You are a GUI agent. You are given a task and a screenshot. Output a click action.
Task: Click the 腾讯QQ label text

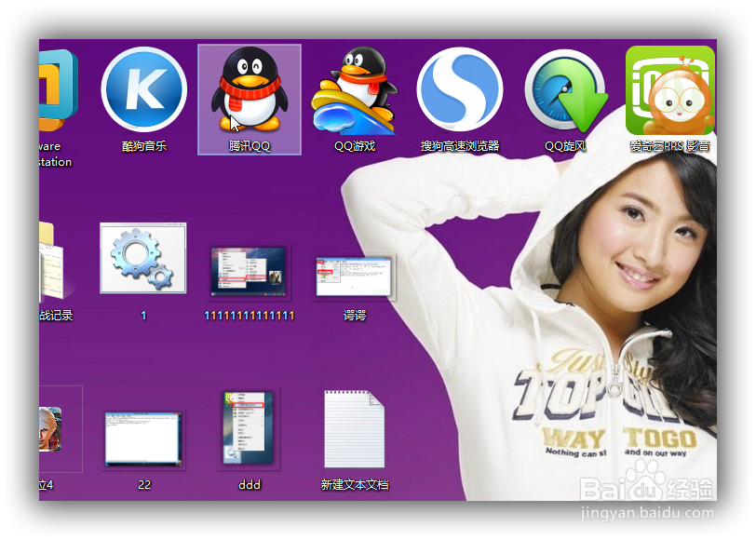[x=250, y=146]
